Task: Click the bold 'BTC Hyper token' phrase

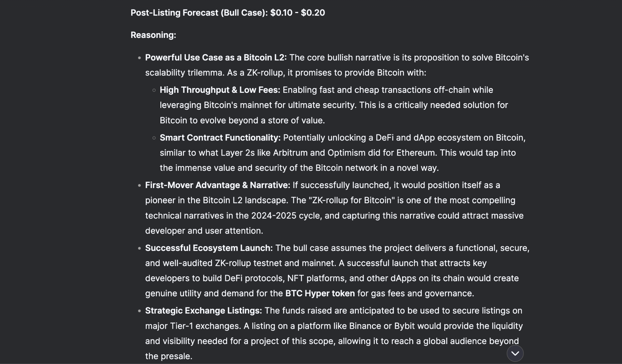Action: [x=320, y=294]
